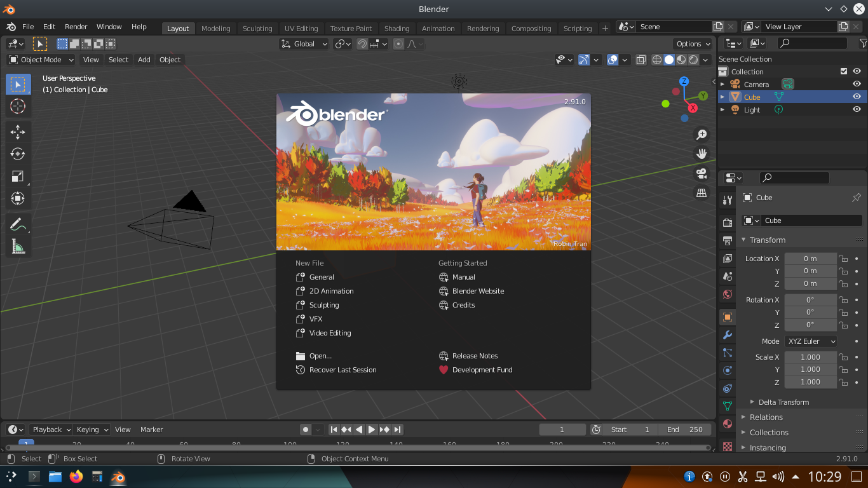The width and height of the screenshot is (868, 488).
Task: Create a new General file from splash screen
Action: [x=321, y=277]
